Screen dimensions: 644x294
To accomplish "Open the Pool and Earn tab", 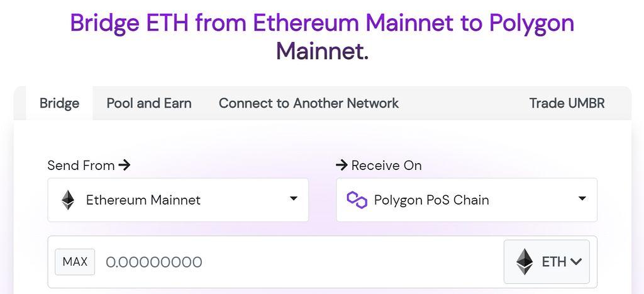I will 149,103.
